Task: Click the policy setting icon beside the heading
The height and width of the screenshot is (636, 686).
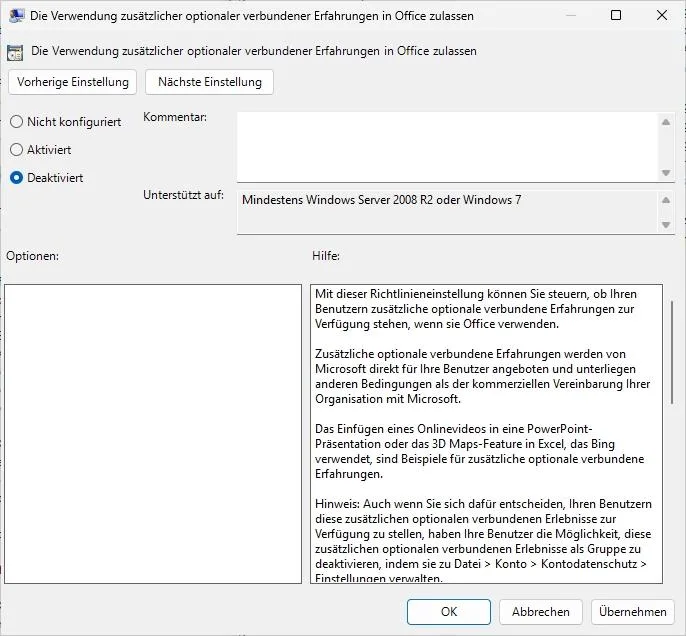Action: click(15, 52)
